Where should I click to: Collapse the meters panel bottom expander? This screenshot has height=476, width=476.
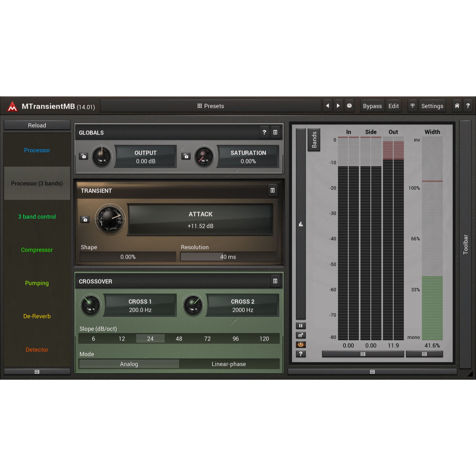click(372, 372)
